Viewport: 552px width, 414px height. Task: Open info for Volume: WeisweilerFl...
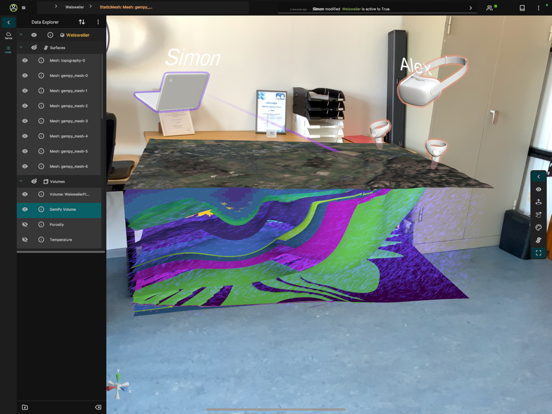tap(41, 194)
